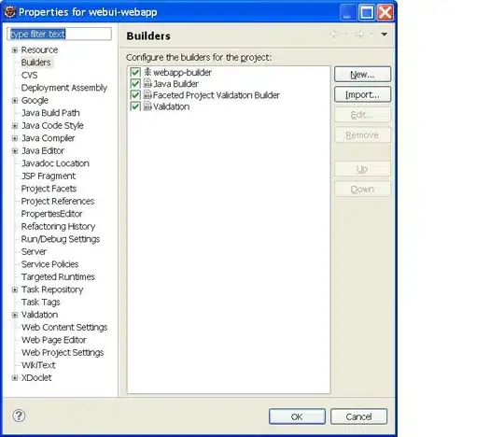Expand the Java Editor node
This screenshot has height=437, width=504.
pyautogui.click(x=15, y=151)
